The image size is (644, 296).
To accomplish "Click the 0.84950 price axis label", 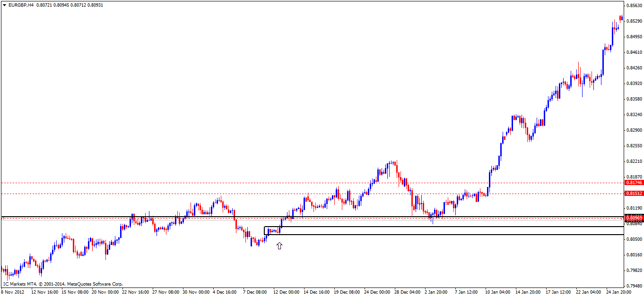I will point(634,37).
